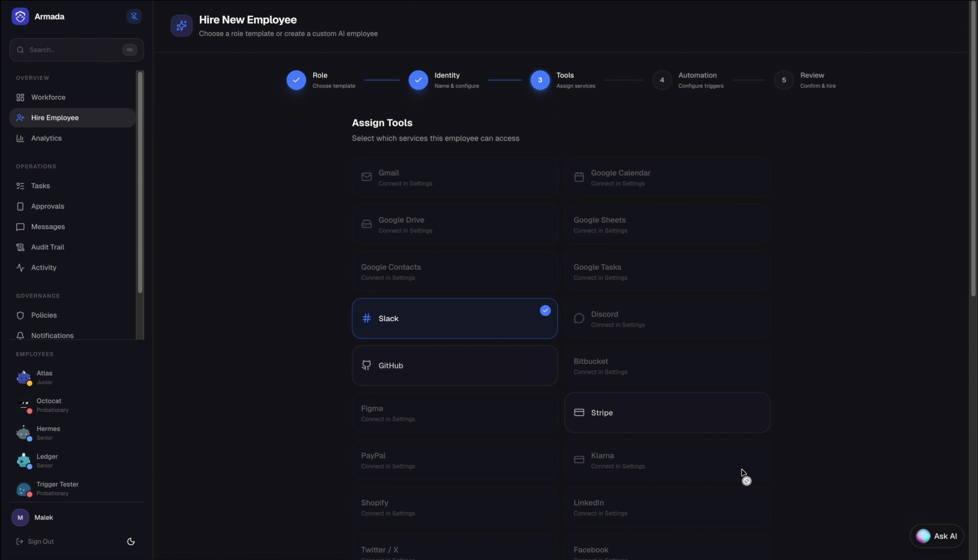Open Policies shield icon
Viewport: 978px width, 560px height.
20,315
